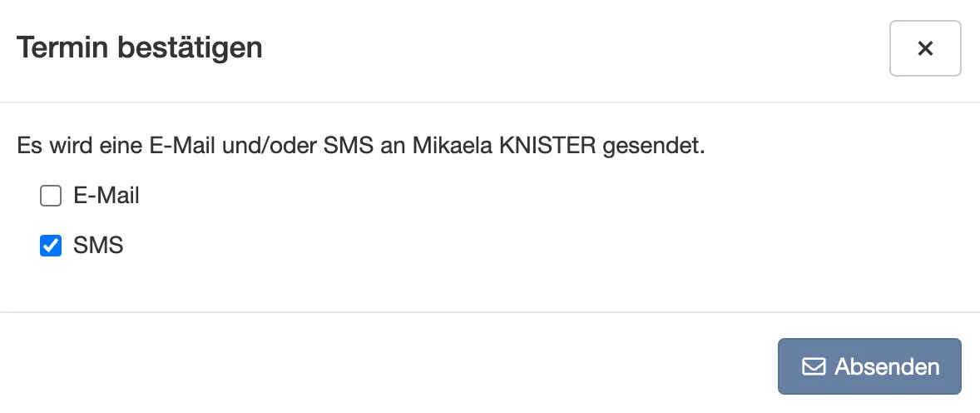Uncheck the SMS checkbox
The image size is (980, 413).
pos(51,246)
